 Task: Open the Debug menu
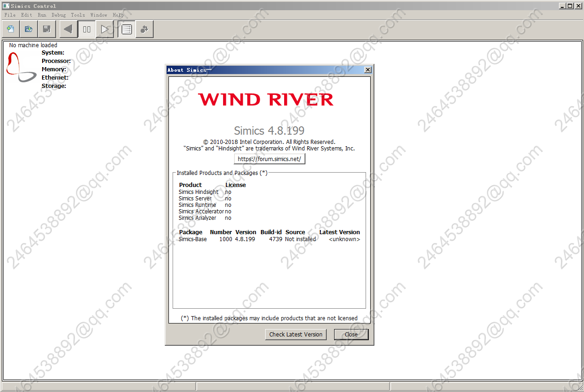coord(59,15)
